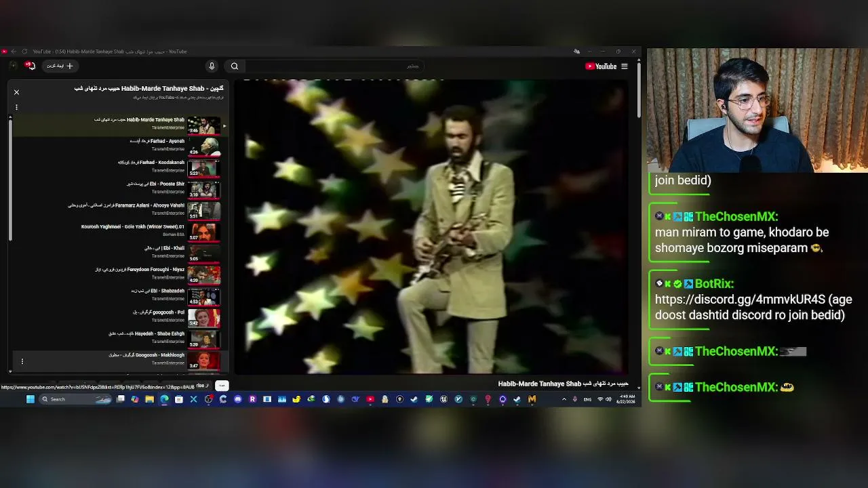Click the YouTube search magnifier button

[x=235, y=66]
